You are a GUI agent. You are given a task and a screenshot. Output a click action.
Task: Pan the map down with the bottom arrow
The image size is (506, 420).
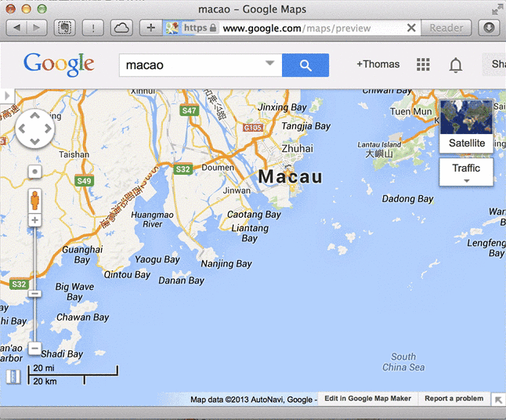tap(34, 141)
